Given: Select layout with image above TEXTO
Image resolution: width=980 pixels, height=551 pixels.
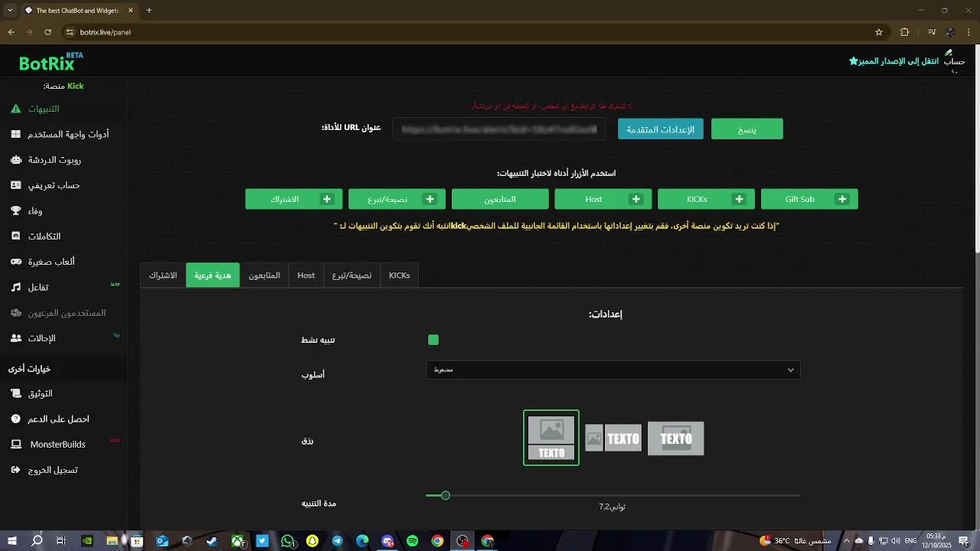Looking at the screenshot, I should click(x=551, y=438).
